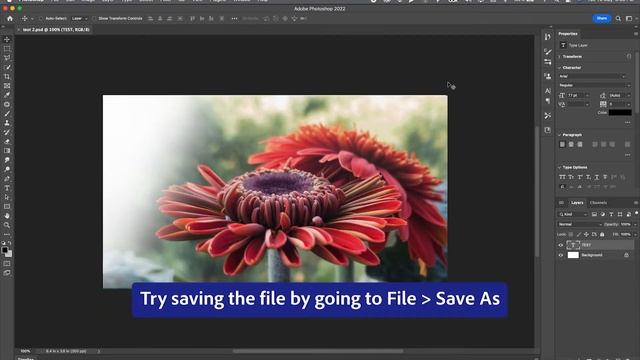The image size is (640, 360).
Task: Click the Share button
Action: coord(602,18)
